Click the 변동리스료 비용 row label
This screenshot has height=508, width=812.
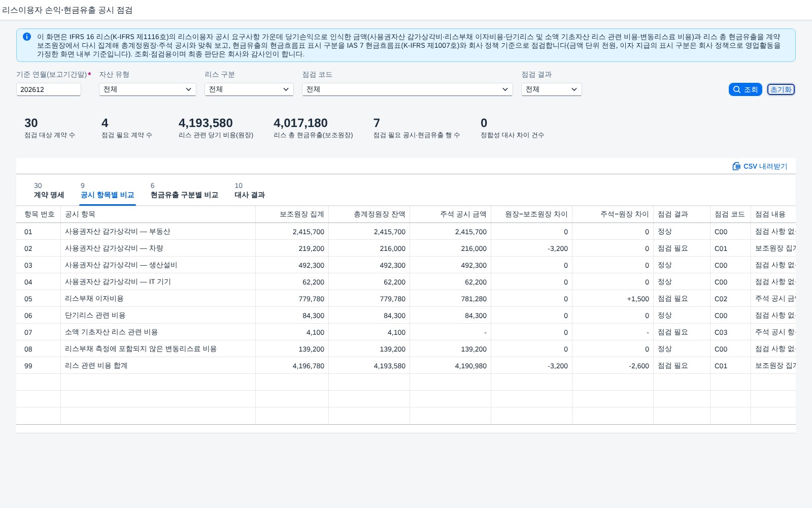[141, 349]
